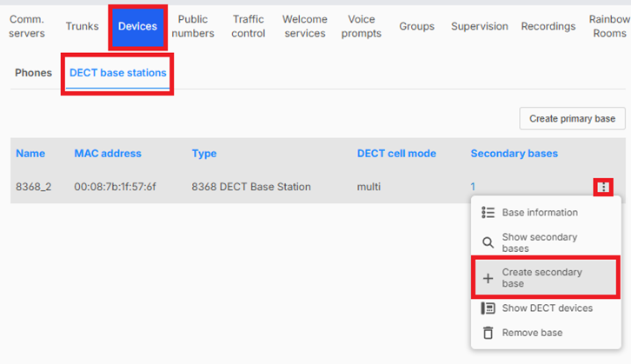631x364 pixels.
Task: Sort by the Name column header
Action: pos(30,154)
